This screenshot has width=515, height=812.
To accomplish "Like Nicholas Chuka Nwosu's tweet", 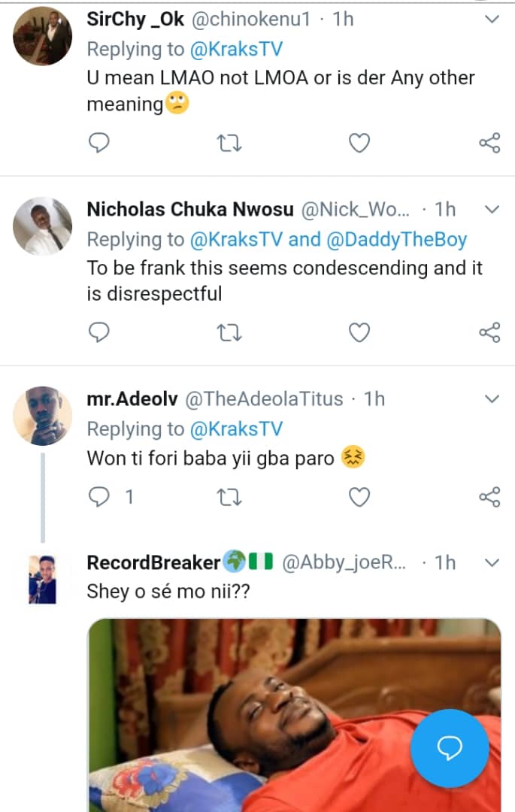I will click(x=360, y=332).
